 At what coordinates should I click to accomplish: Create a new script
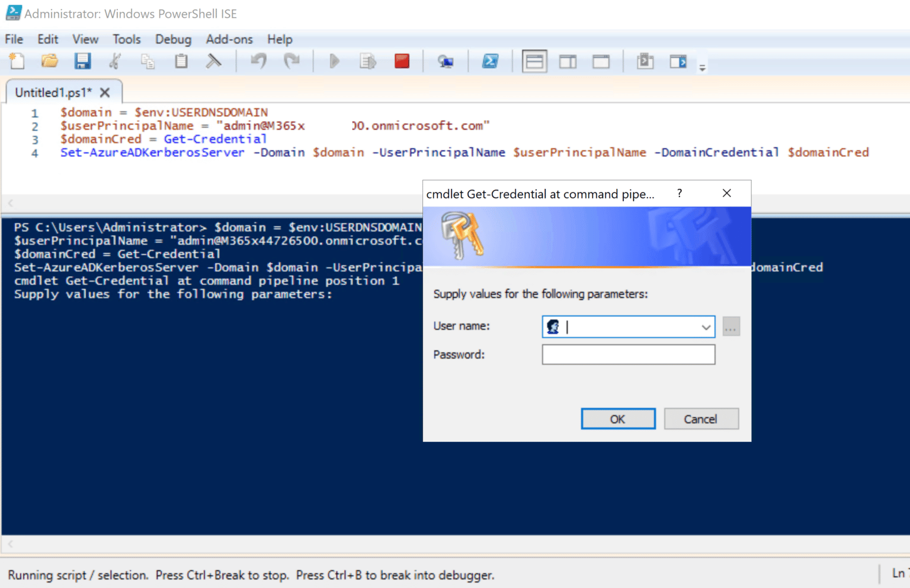(17, 60)
